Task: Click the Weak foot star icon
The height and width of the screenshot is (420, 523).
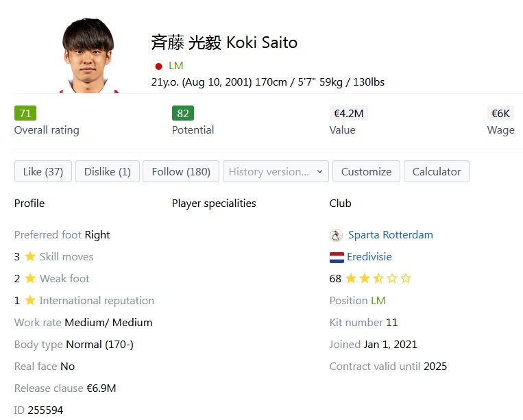Action: (x=30, y=279)
